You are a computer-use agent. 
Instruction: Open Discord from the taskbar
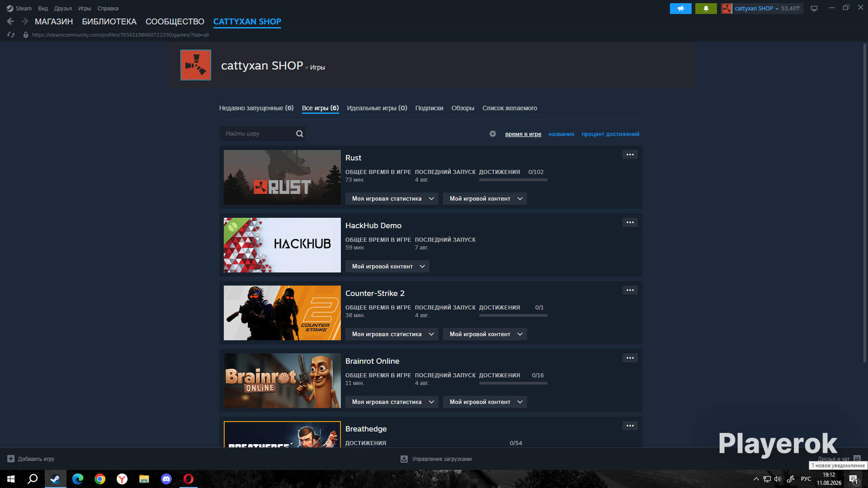[166, 479]
